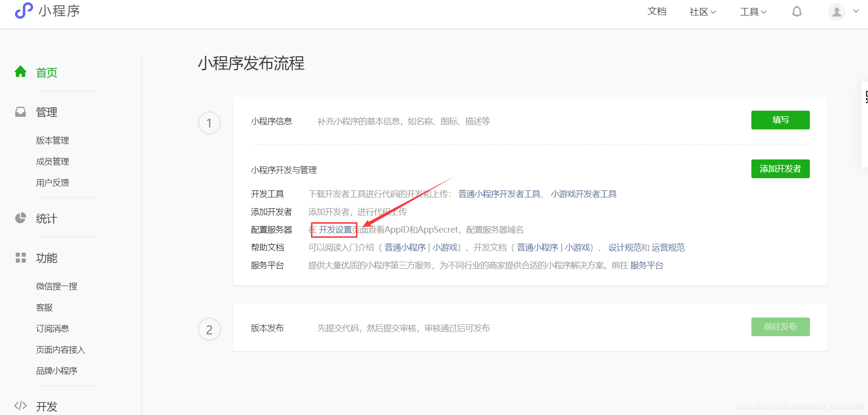This screenshot has width=868, height=415.
Task: Open 订阅消息 in the sidebar
Action: coord(52,328)
